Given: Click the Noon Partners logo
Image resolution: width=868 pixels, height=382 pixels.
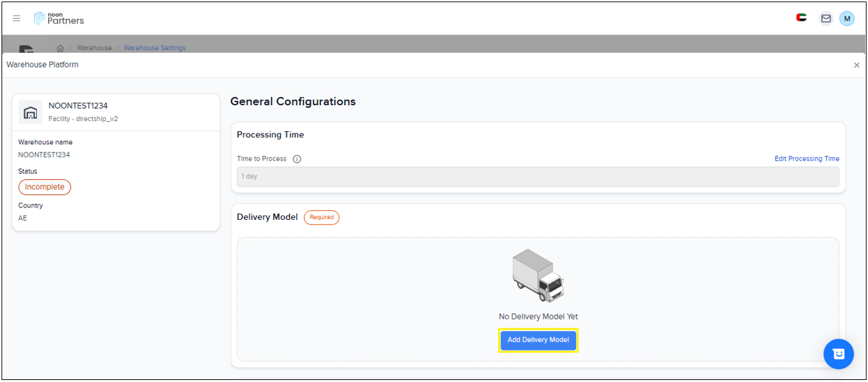Looking at the screenshot, I should [59, 19].
